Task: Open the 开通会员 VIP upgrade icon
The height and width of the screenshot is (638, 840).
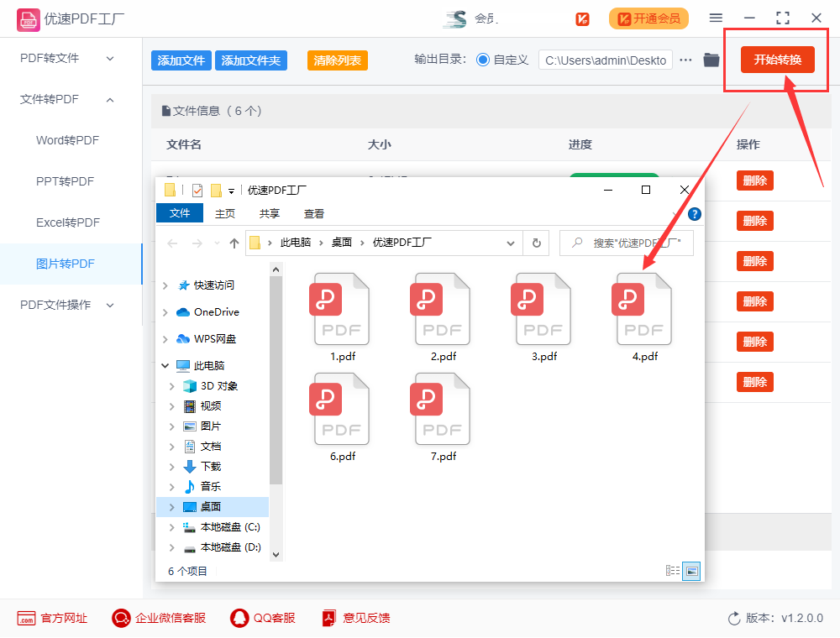Action: tap(648, 18)
